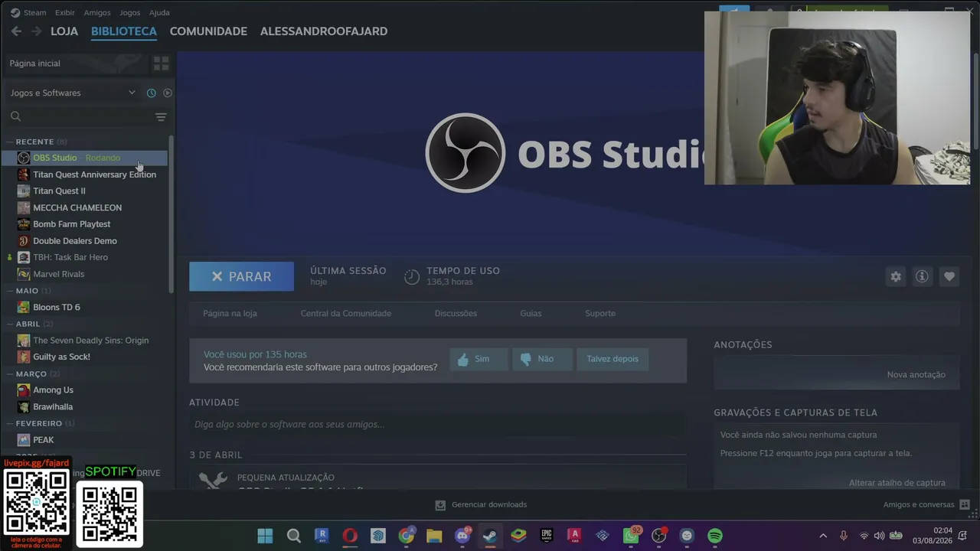Choose Talvez depois
980x551 pixels.
[x=612, y=359]
